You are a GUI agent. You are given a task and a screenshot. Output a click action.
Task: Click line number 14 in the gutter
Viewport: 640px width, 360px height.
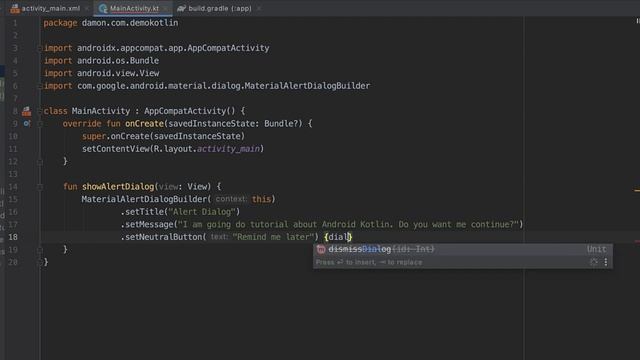click(x=13, y=187)
